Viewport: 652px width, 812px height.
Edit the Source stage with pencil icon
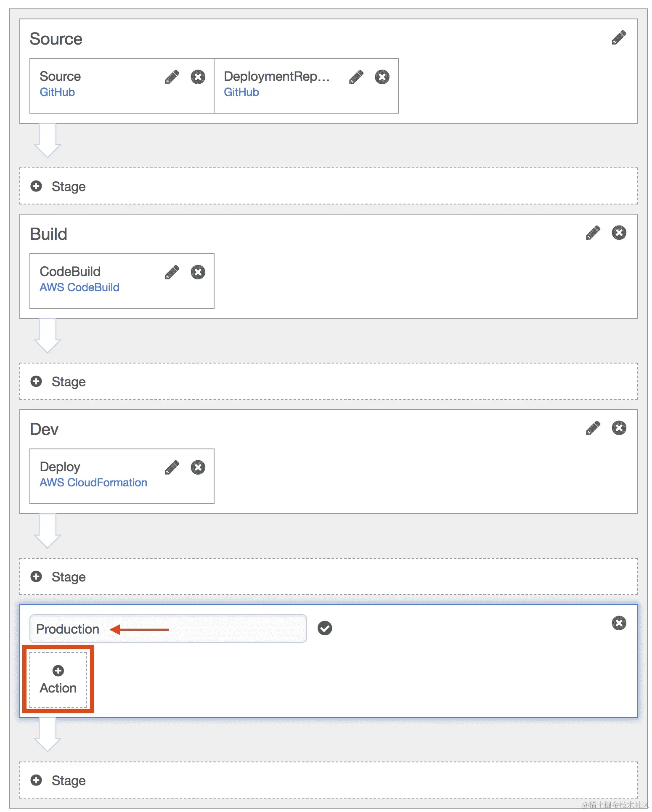(619, 37)
